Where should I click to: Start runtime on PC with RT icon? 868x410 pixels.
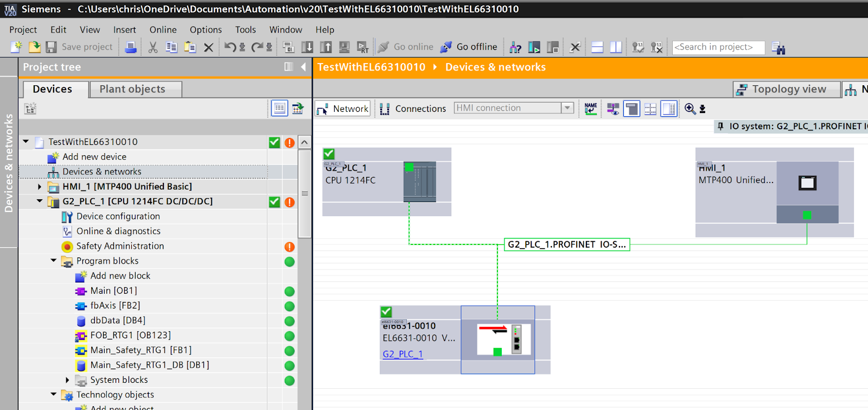(x=362, y=47)
